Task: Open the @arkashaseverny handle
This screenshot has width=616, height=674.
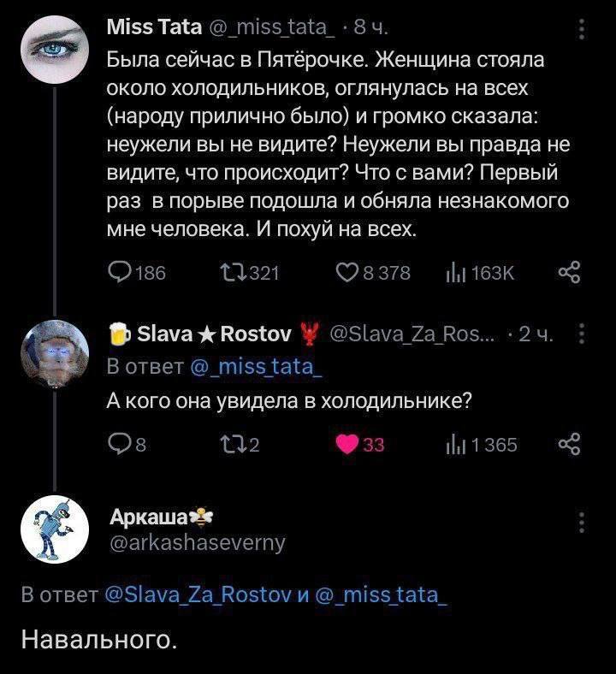Action: pyautogui.click(x=197, y=541)
